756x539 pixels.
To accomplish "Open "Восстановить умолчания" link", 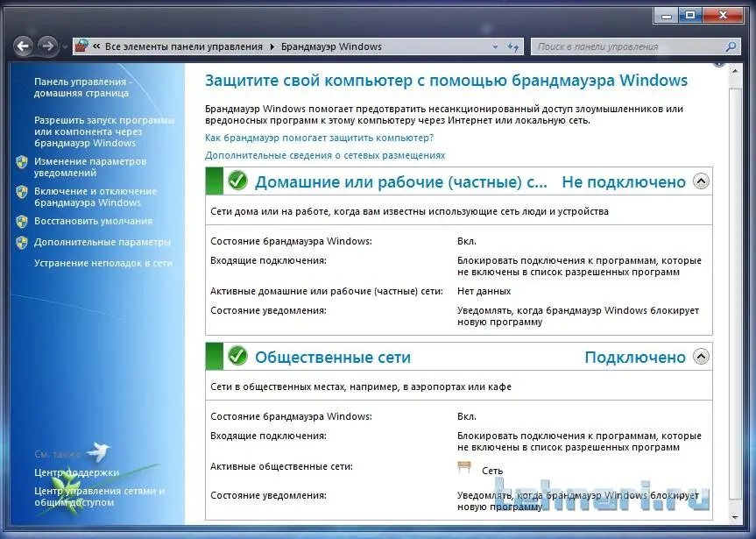I will (93, 221).
